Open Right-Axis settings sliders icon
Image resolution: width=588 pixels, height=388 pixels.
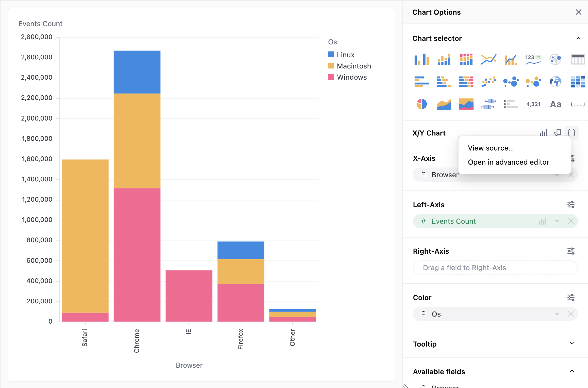tap(571, 251)
